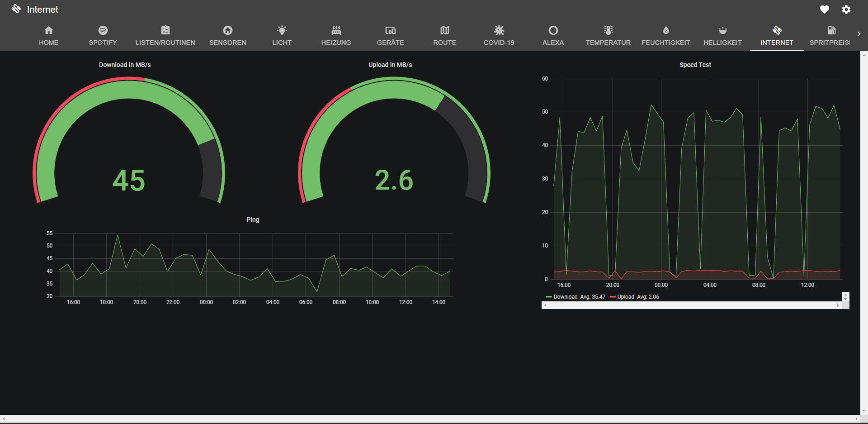This screenshot has height=424, width=868.
Task: Click the 'Ping' chart title
Action: (x=253, y=219)
